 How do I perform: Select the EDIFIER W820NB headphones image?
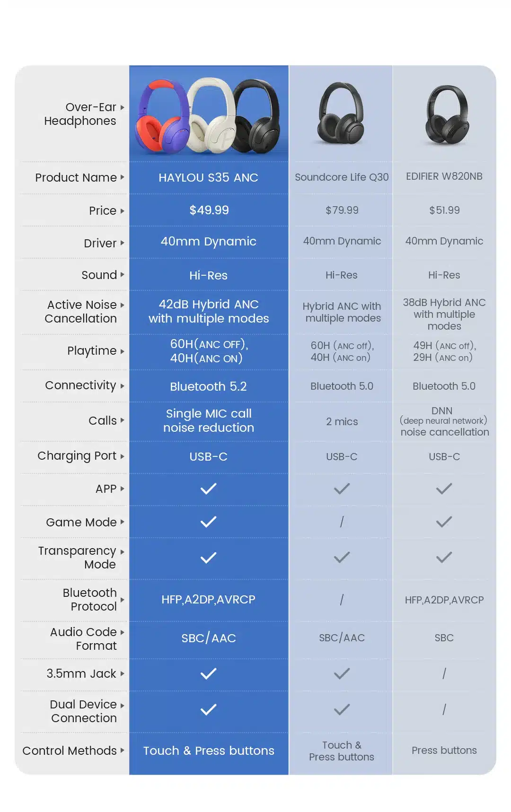(444, 115)
